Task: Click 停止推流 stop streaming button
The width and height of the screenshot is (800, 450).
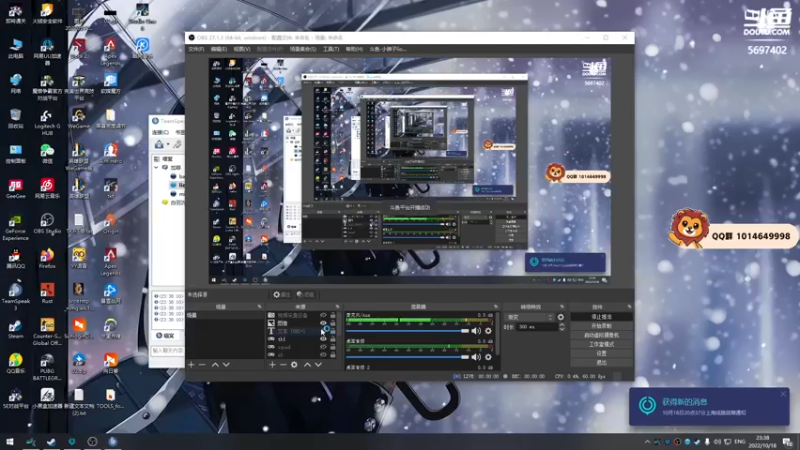Action: [601, 317]
